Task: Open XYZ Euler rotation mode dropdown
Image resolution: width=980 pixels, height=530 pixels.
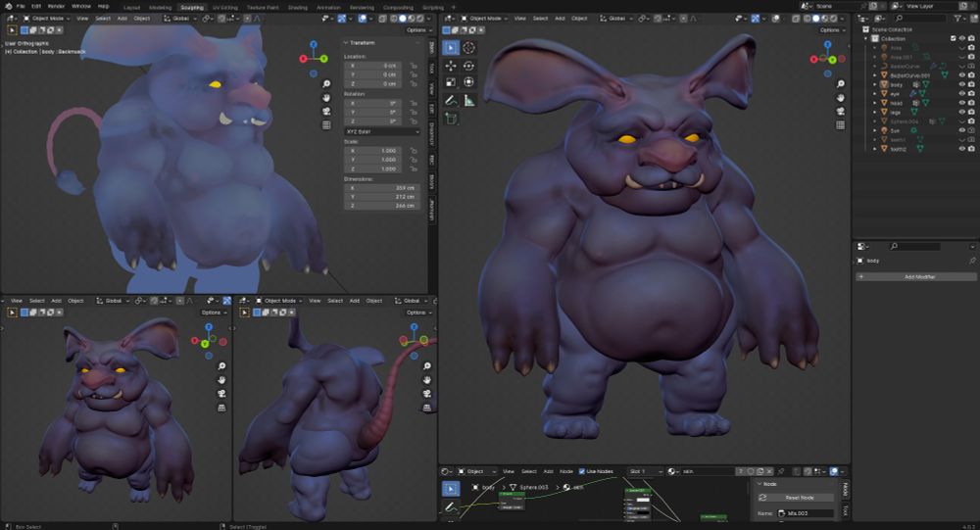Action: click(x=382, y=132)
